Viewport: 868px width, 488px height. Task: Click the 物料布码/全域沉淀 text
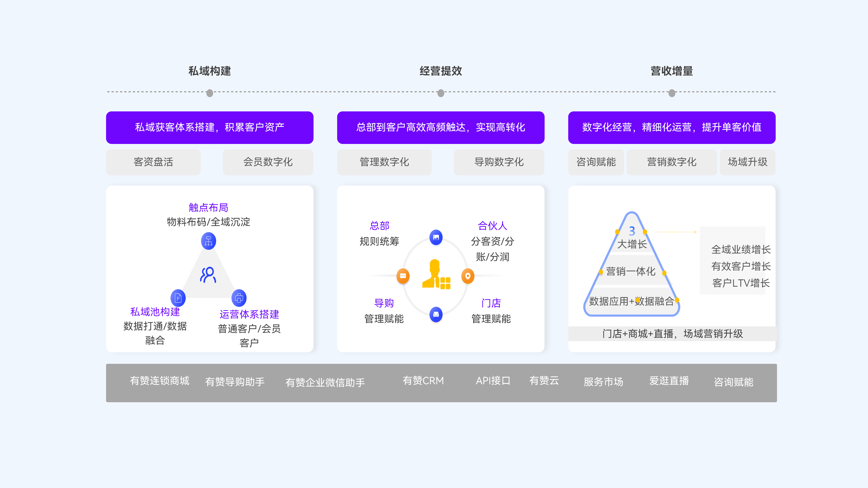(208, 222)
